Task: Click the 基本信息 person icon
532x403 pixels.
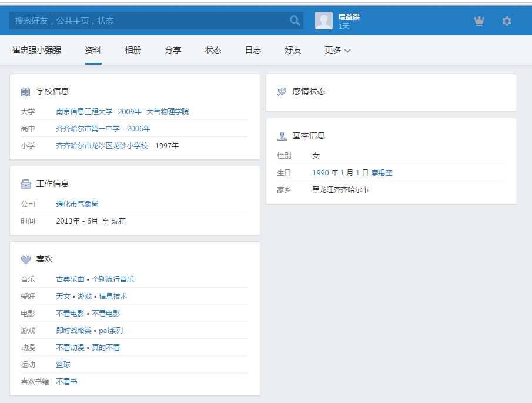Action: point(282,136)
